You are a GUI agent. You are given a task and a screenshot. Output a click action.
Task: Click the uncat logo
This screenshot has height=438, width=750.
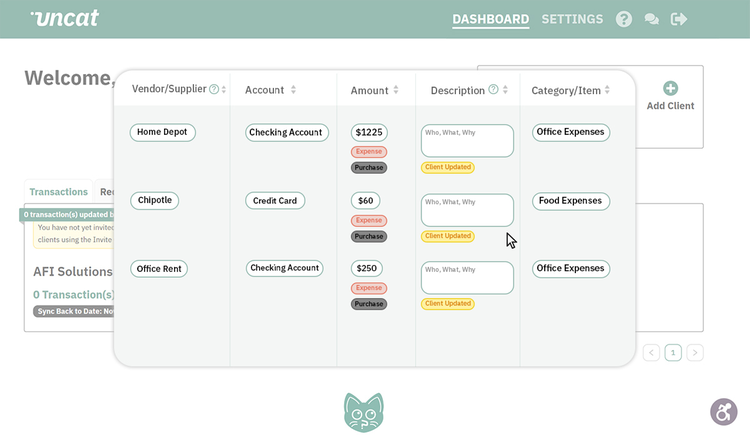(65, 18)
